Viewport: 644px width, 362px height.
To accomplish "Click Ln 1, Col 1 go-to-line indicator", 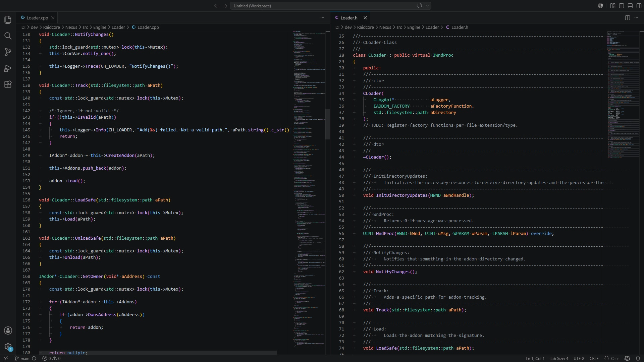I will point(535,358).
